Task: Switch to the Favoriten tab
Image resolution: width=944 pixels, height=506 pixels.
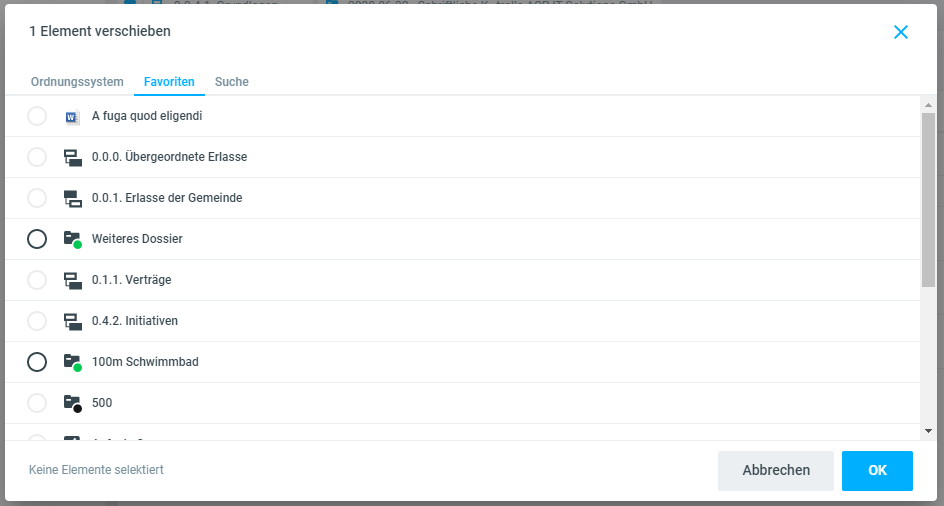Action: pyautogui.click(x=169, y=82)
